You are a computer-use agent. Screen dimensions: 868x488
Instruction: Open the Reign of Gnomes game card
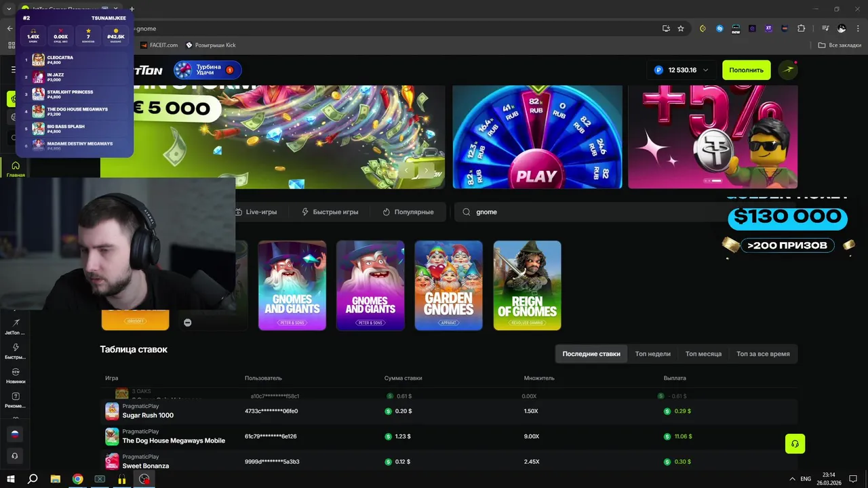click(x=527, y=285)
